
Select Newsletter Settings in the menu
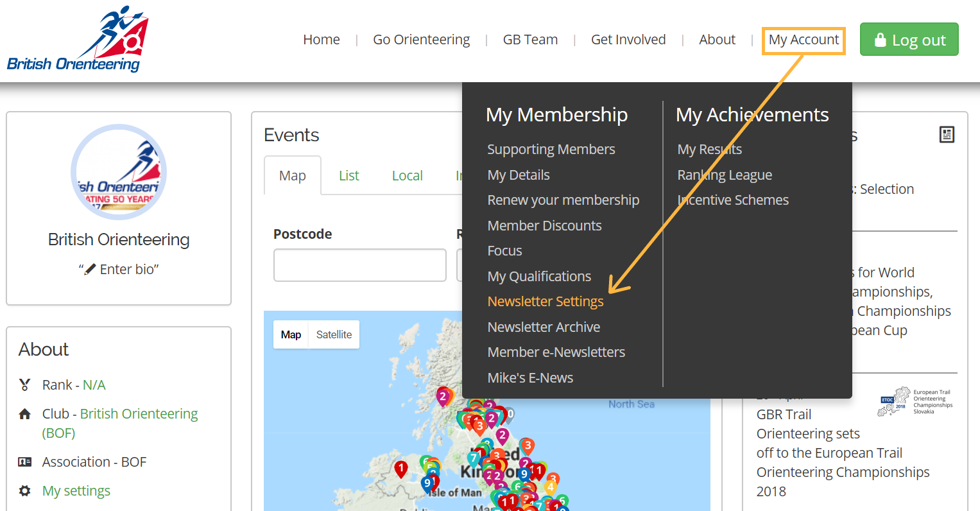point(545,302)
